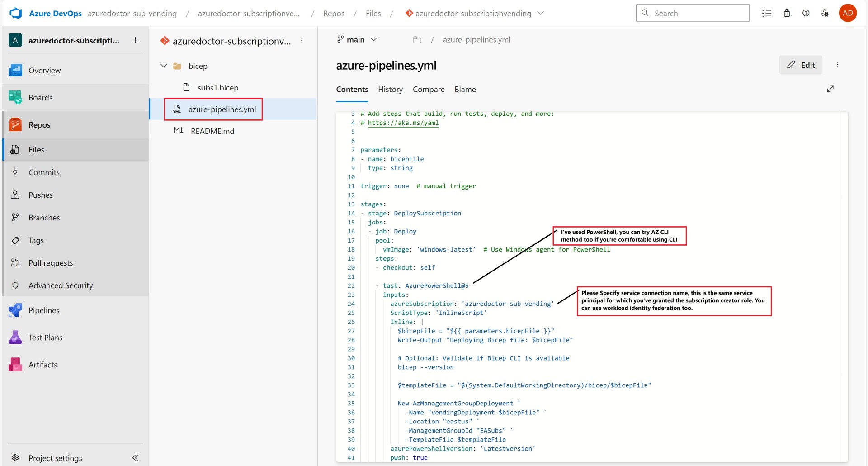Viewport: 868px width, 466px height.
Task: Select azure-pipelines.yml in file tree
Action: point(222,109)
